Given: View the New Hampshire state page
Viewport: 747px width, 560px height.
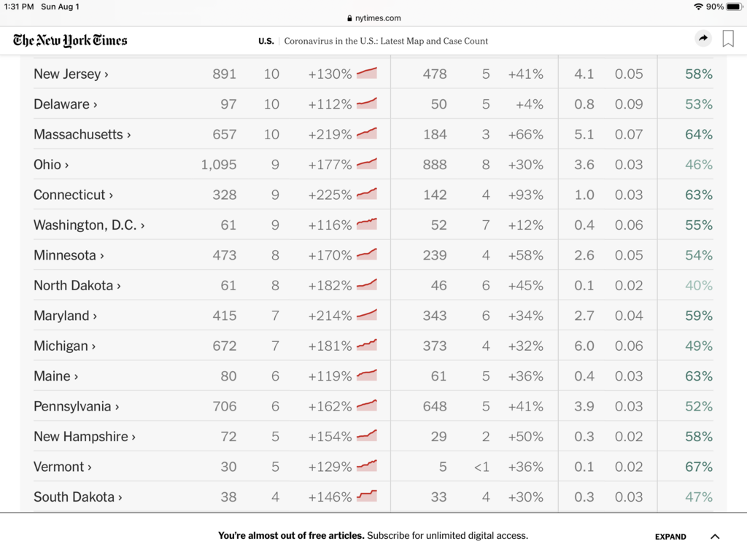Looking at the screenshot, I should [84, 437].
